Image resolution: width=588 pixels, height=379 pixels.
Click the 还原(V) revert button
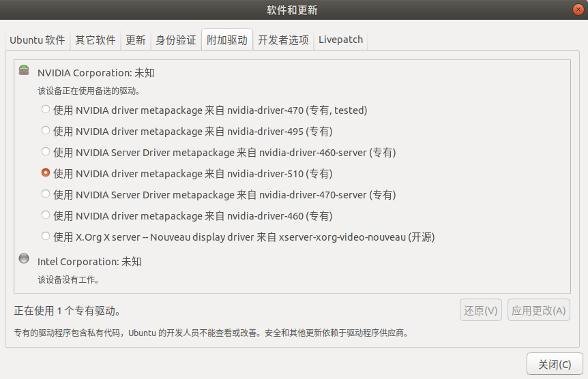[x=481, y=310]
